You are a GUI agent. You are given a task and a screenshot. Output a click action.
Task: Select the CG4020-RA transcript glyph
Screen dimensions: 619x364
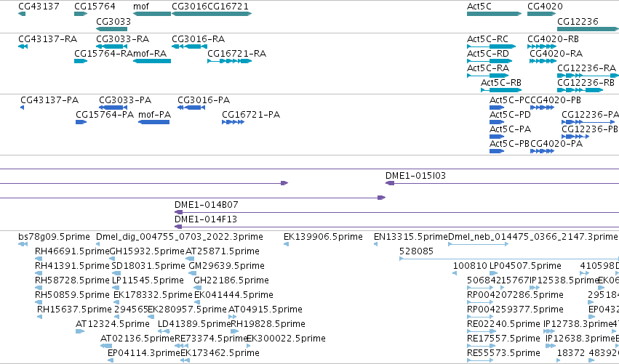click(x=543, y=61)
